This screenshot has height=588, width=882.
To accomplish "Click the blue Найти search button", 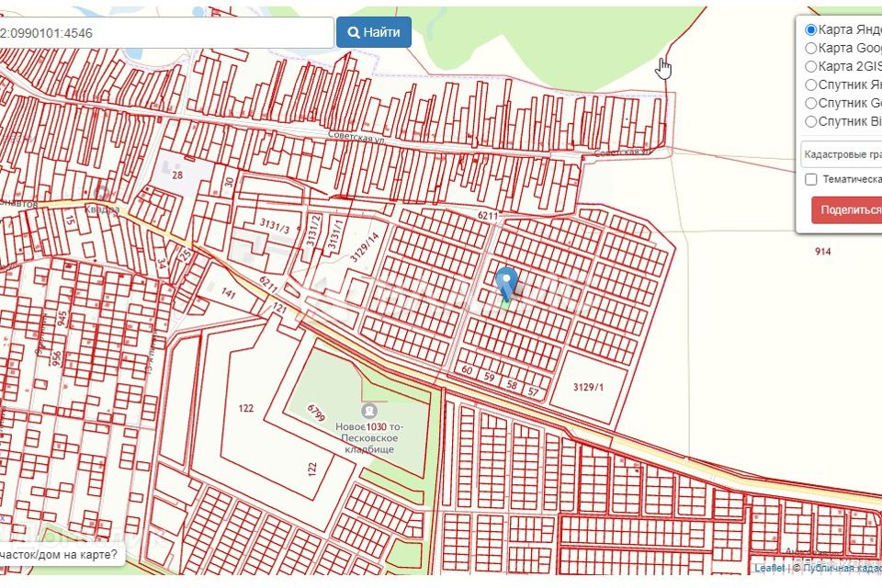I will click(374, 32).
